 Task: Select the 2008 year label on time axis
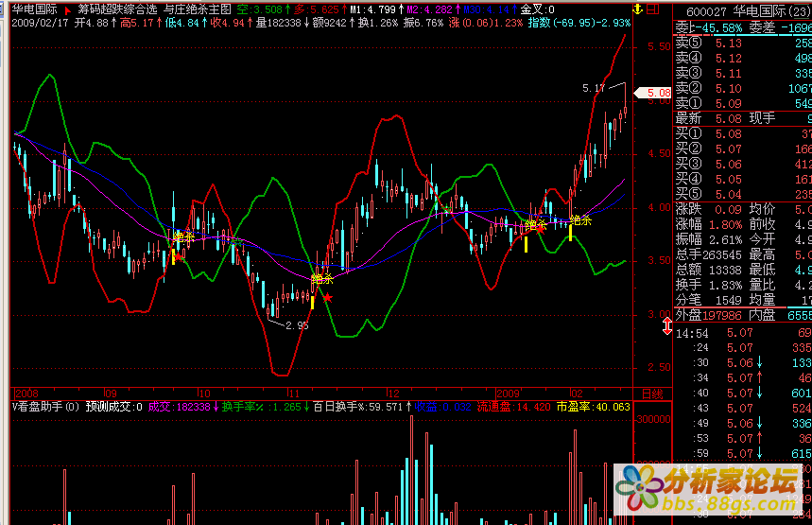26,394
